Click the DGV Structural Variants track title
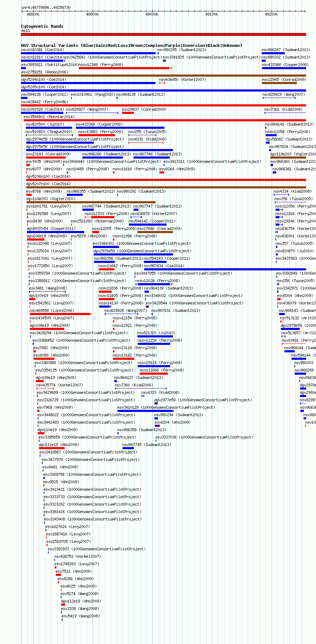The height and width of the screenshot is (644, 316). tap(132, 45)
